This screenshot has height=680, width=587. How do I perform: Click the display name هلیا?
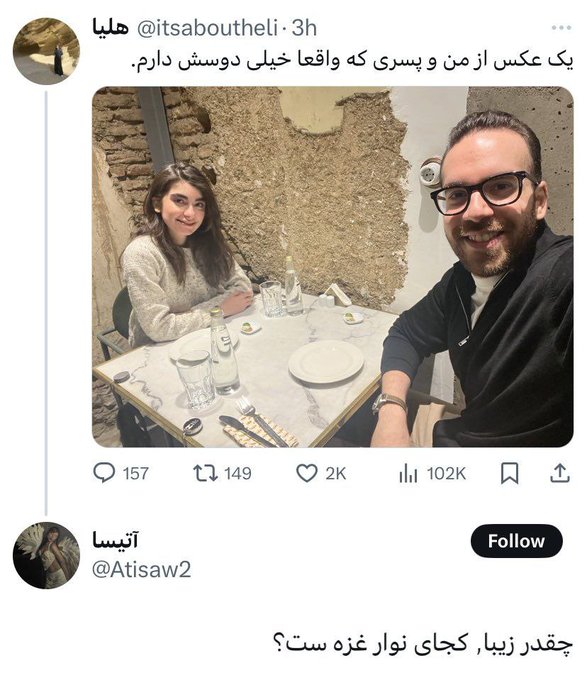111,28
